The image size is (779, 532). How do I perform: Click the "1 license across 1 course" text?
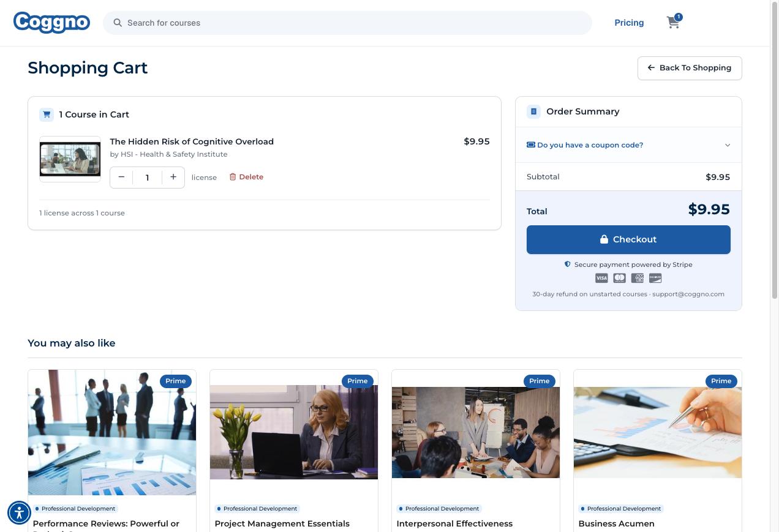82,213
